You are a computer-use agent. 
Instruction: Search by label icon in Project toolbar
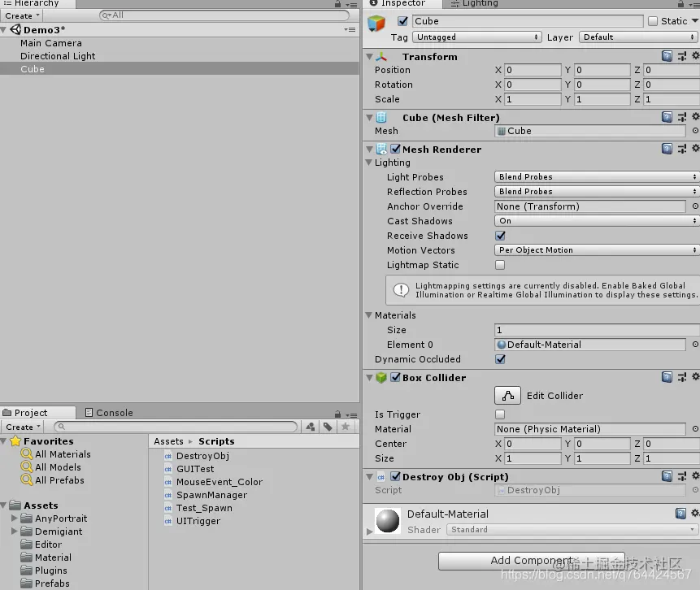328,427
